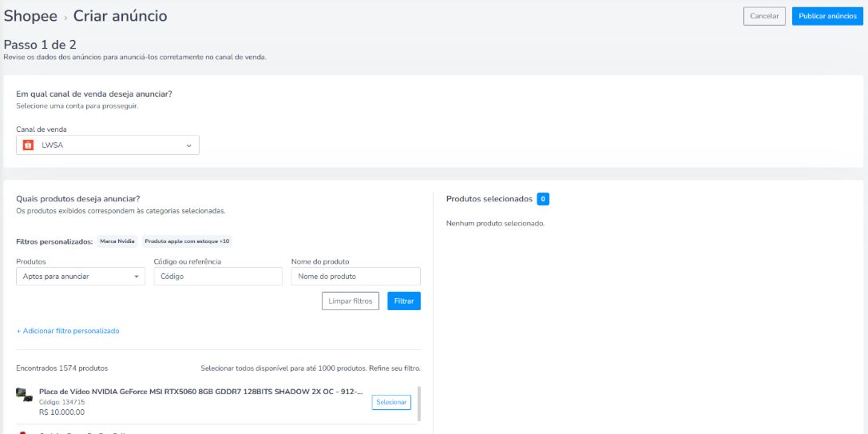Select the NVIDIA GeForce MSI RTX5060 product
Image resolution: width=868 pixels, height=434 pixels.
(x=391, y=402)
